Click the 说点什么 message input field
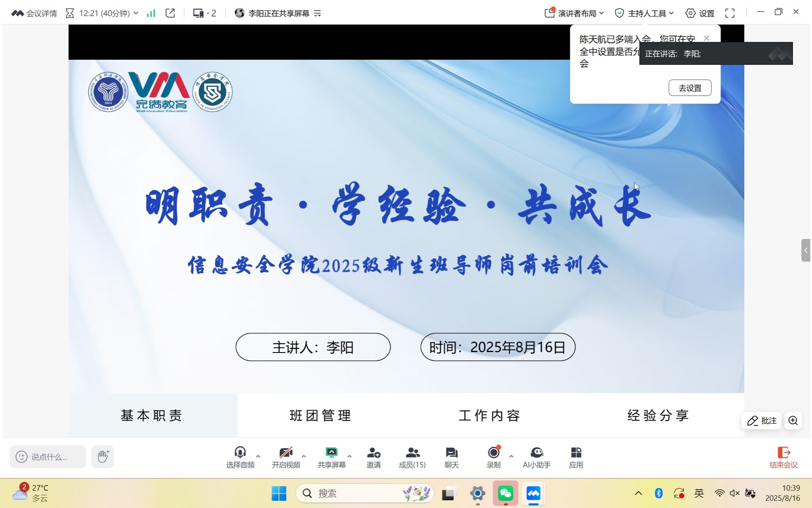 click(48, 457)
